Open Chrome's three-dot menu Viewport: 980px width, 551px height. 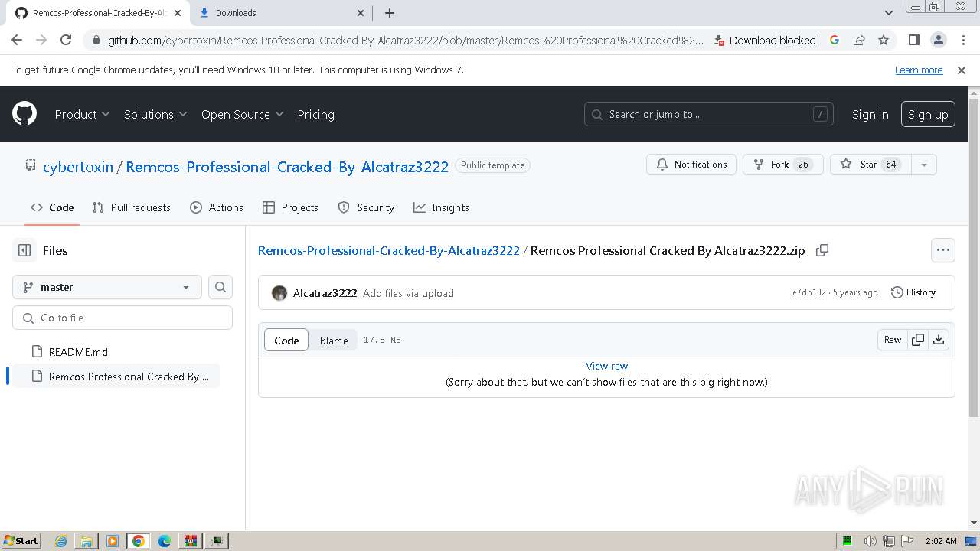click(962, 40)
